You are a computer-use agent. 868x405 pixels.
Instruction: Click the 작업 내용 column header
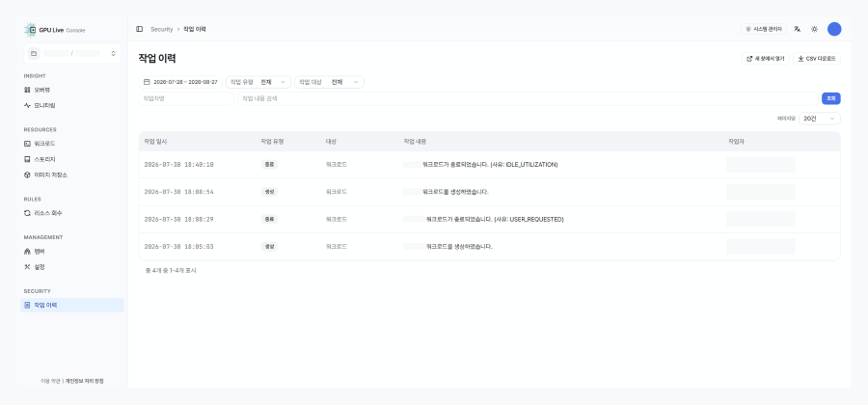[415, 142]
